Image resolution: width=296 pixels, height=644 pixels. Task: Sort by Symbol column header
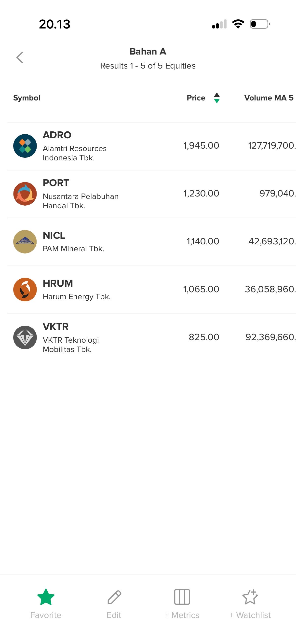pyautogui.click(x=27, y=98)
